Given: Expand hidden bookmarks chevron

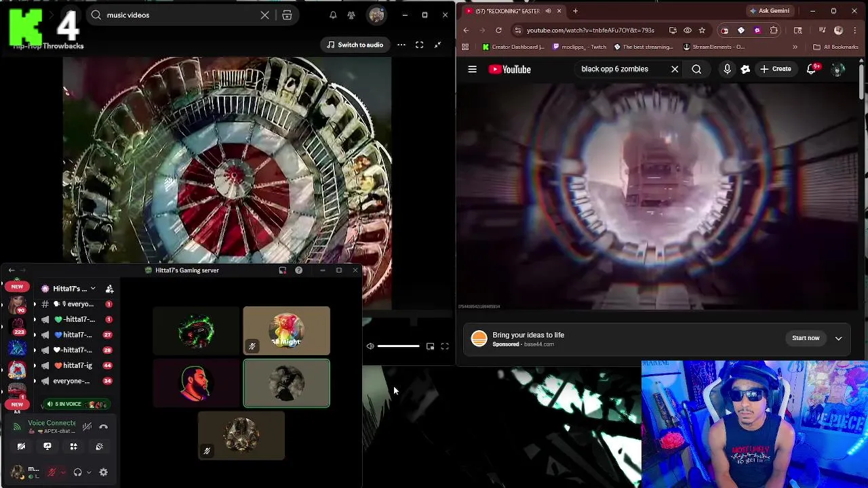Looking at the screenshot, I should pos(795,47).
